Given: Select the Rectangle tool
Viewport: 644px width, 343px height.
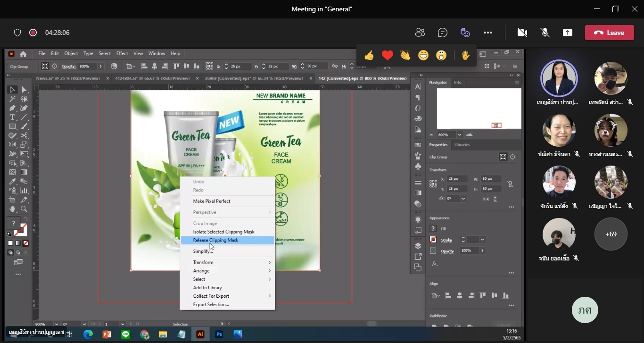Looking at the screenshot, I should point(13,126).
